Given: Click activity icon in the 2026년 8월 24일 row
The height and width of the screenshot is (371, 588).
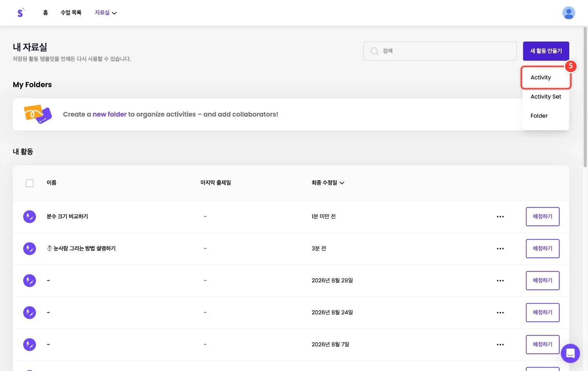Looking at the screenshot, I should [29, 313].
